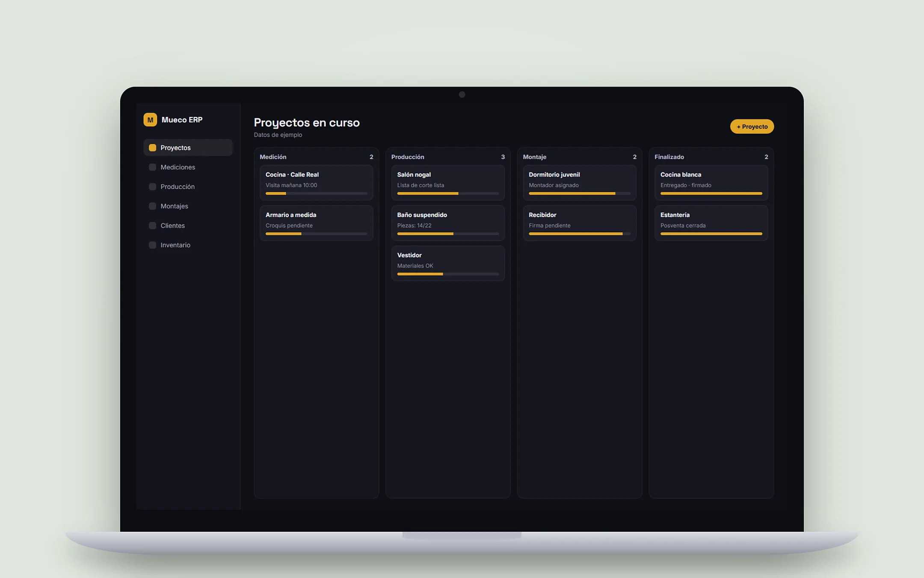Image resolution: width=924 pixels, height=578 pixels.
Task: Click the Finalizado column header
Action: pyautogui.click(x=669, y=157)
